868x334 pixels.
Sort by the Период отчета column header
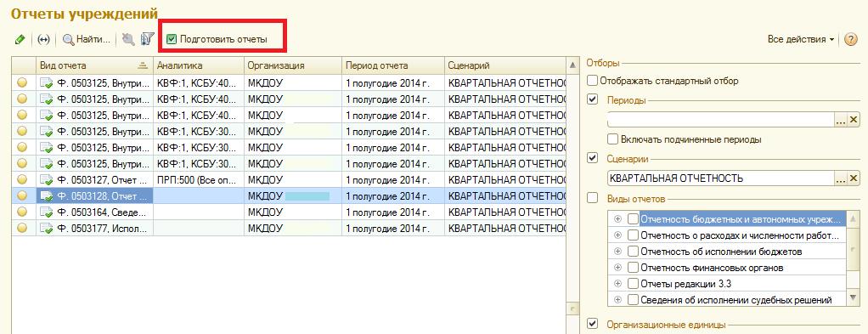pyautogui.click(x=393, y=65)
